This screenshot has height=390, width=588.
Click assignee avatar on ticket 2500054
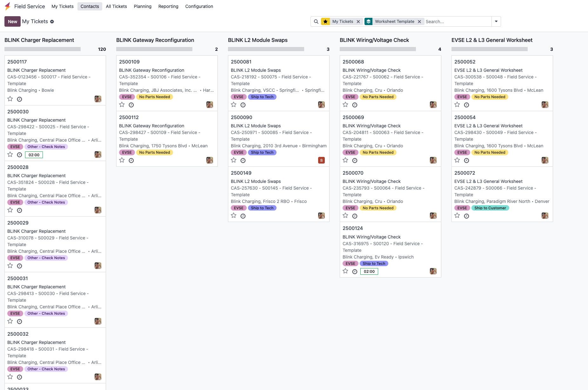pos(545,160)
